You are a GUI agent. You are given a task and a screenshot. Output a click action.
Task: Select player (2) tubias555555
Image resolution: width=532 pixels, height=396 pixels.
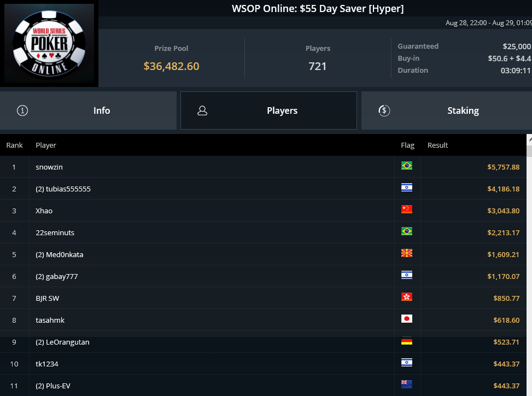63,189
